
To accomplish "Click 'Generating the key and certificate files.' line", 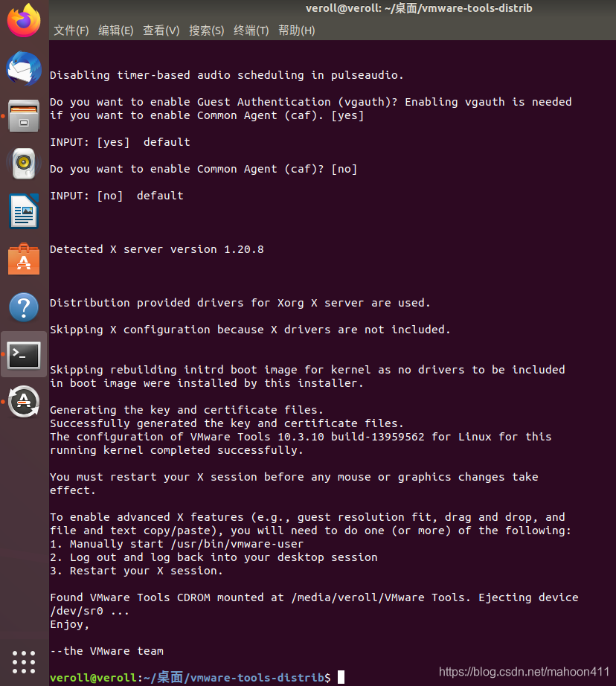I will point(187,410).
